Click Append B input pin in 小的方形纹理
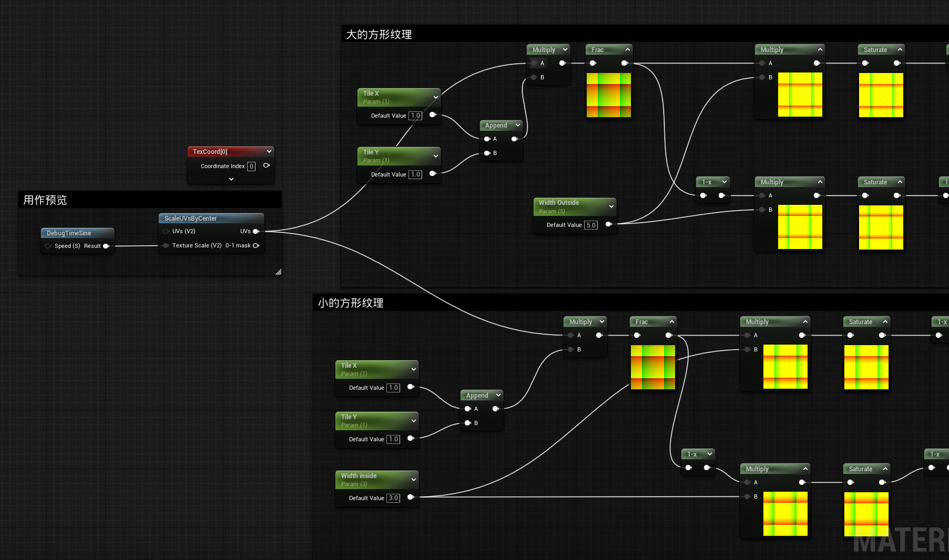This screenshot has width=949, height=560. tap(468, 423)
